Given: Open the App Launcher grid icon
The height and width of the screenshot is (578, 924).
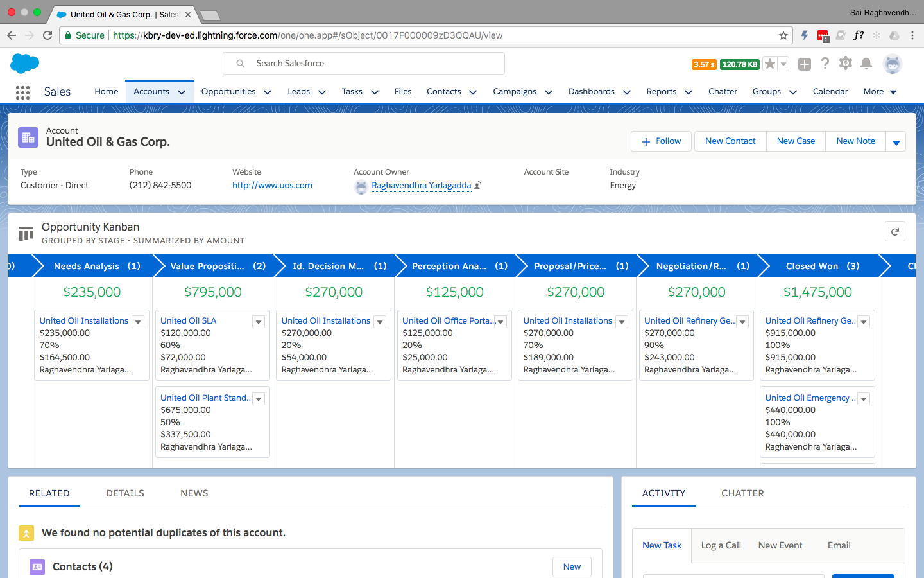Looking at the screenshot, I should point(22,92).
